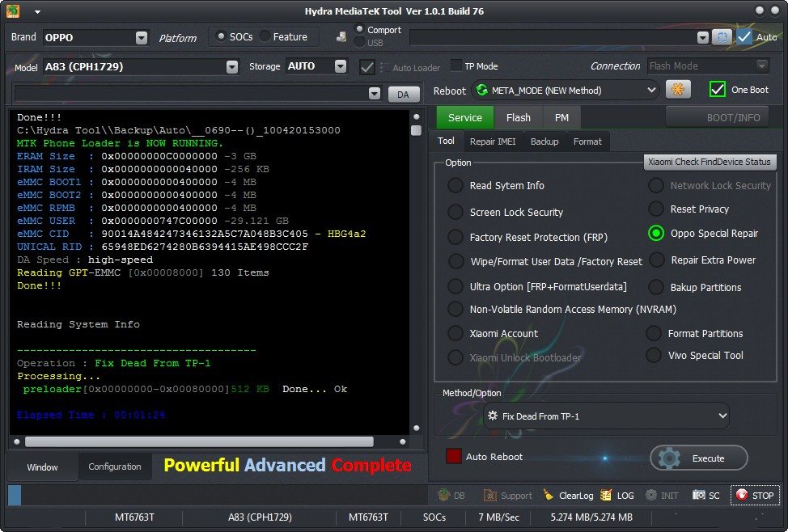The width and height of the screenshot is (788, 532).
Task: Select the Factory Reset Protection (FRP) radio
Action: point(455,237)
